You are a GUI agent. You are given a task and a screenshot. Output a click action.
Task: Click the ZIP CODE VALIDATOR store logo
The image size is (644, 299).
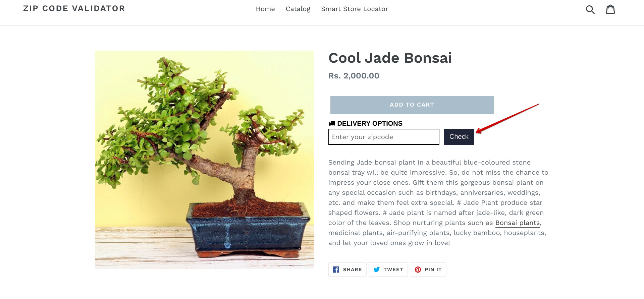click(x=74, y=8)
